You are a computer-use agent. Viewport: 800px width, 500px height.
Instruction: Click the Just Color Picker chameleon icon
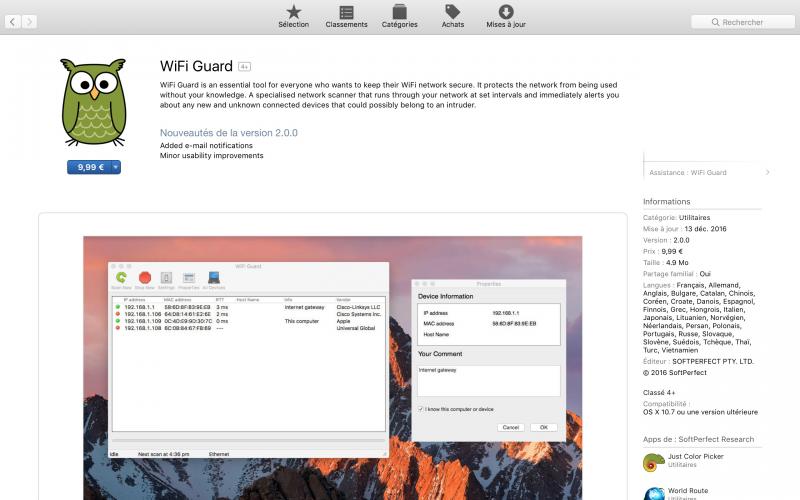coord(654,463)
